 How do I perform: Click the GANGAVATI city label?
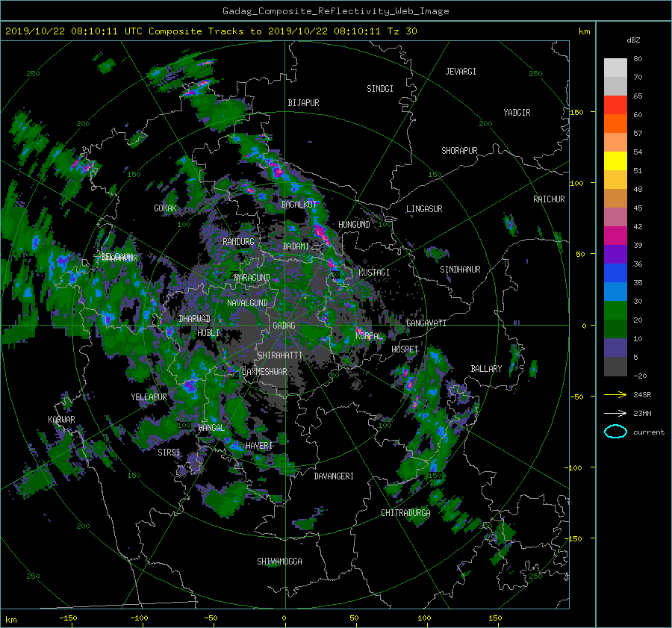point(426,323)
